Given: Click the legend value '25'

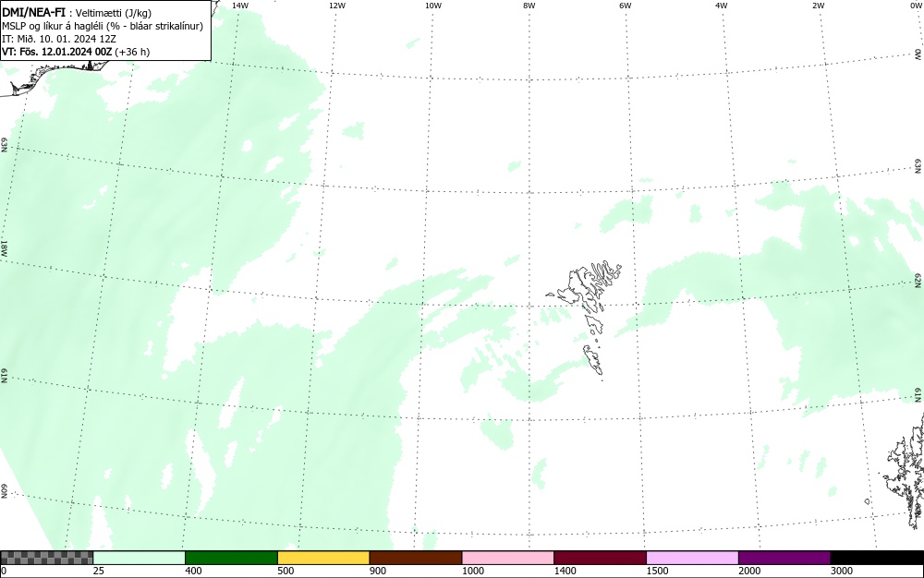Looking at the screenshot, I should [x=99, y=571].
